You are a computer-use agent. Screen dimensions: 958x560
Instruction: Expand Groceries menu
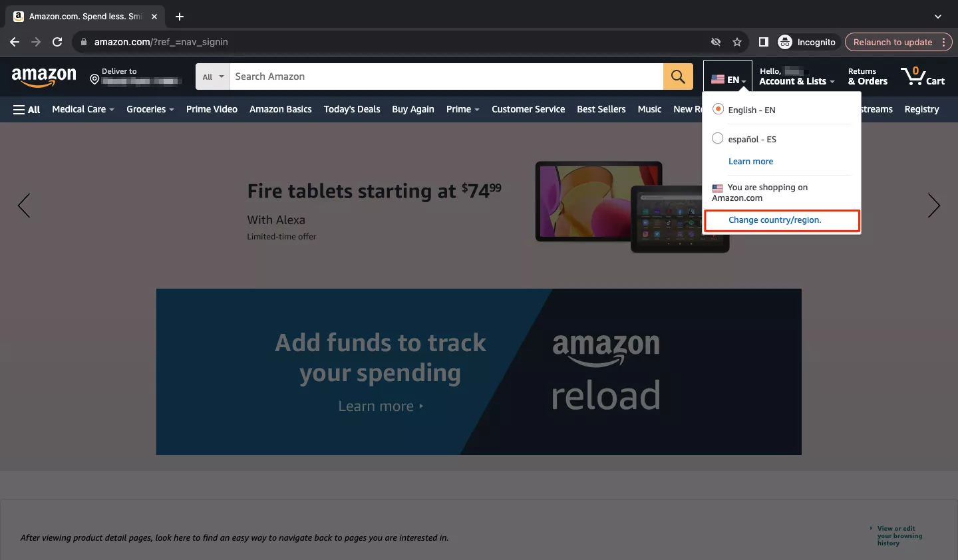(150, 109)
